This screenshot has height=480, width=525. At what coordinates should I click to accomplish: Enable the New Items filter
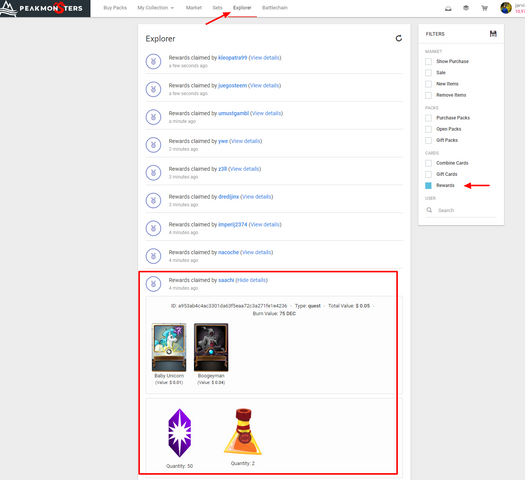click(428, 84)
